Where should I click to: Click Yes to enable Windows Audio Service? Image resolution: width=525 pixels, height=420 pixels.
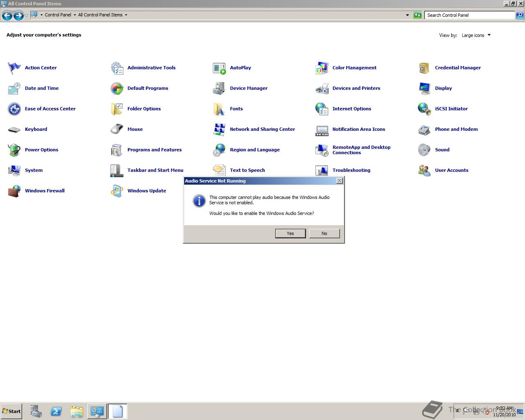[290, 233]
